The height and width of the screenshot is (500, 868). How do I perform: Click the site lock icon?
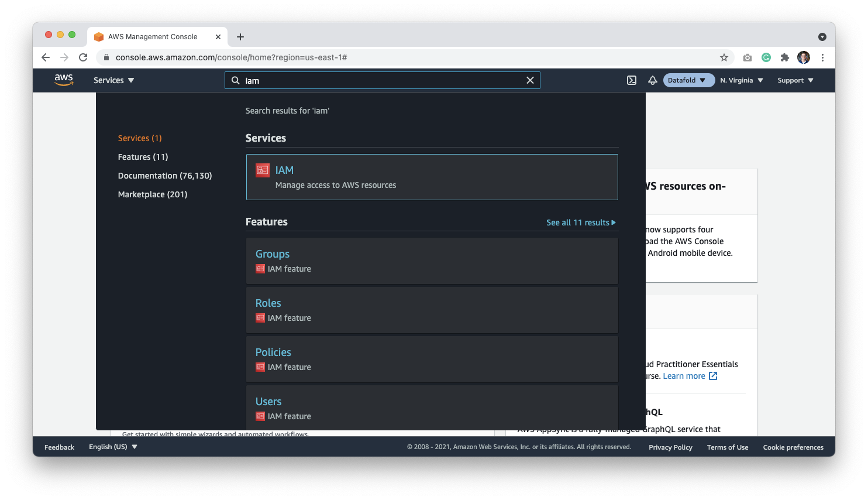tap(106, 57)
